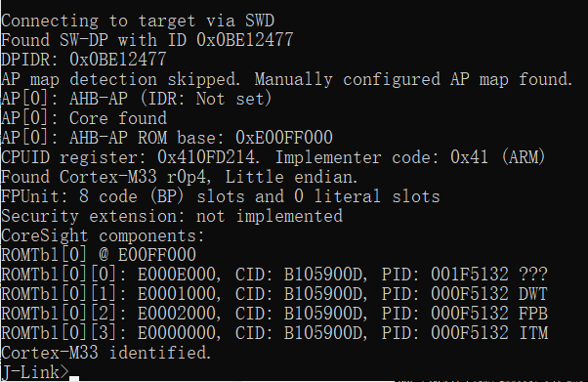Click the 'ROMTbl[0] @ E00FF000' line
Screen dimensions: 588x382
[x=99, y=255]
